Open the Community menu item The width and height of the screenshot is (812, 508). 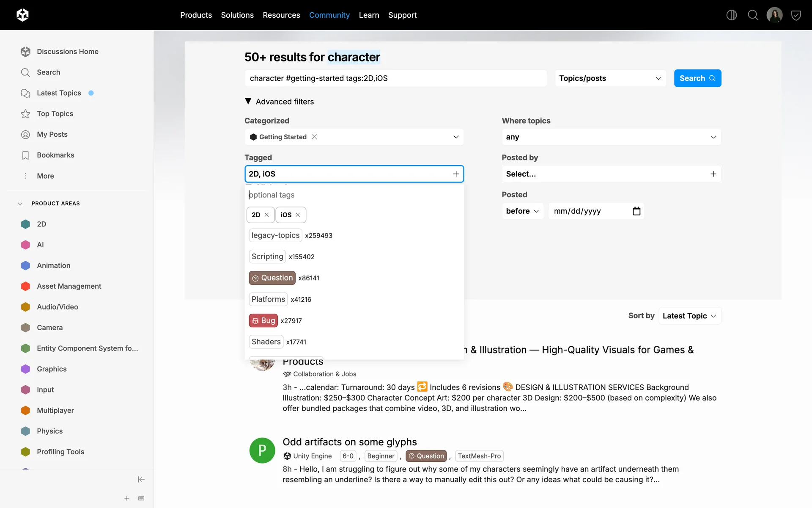(329, 15)
